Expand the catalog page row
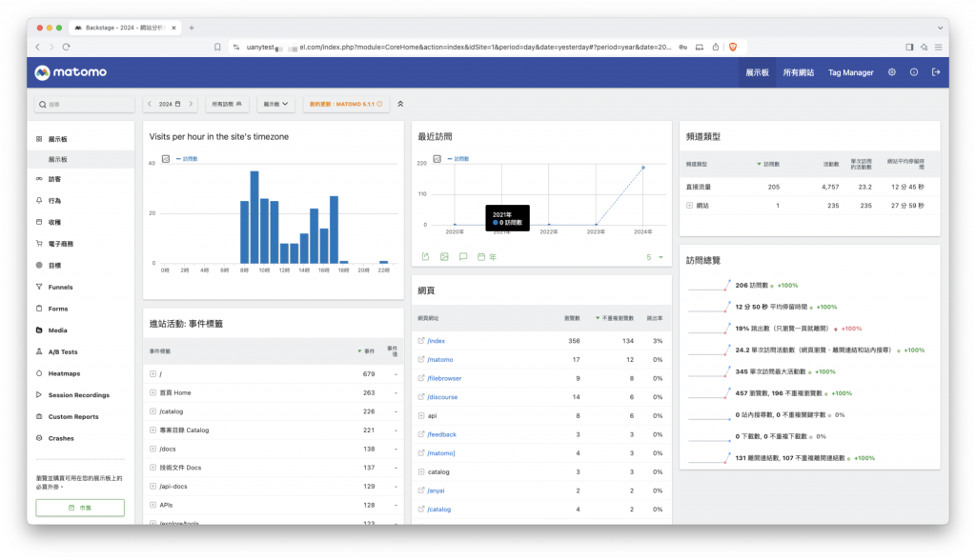Image resolution: width=976 pixels, height=560 pixels. [421, 471]
